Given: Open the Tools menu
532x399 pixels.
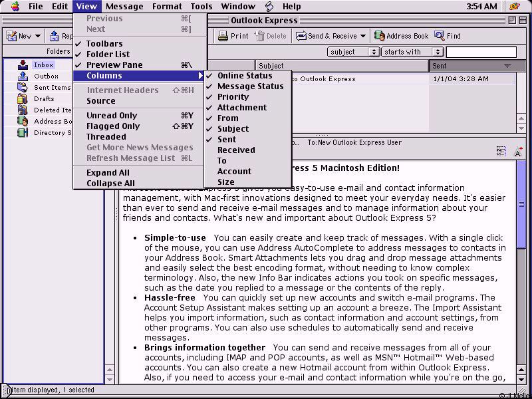Looking at the screenshot, I should [x=201, y=6].
